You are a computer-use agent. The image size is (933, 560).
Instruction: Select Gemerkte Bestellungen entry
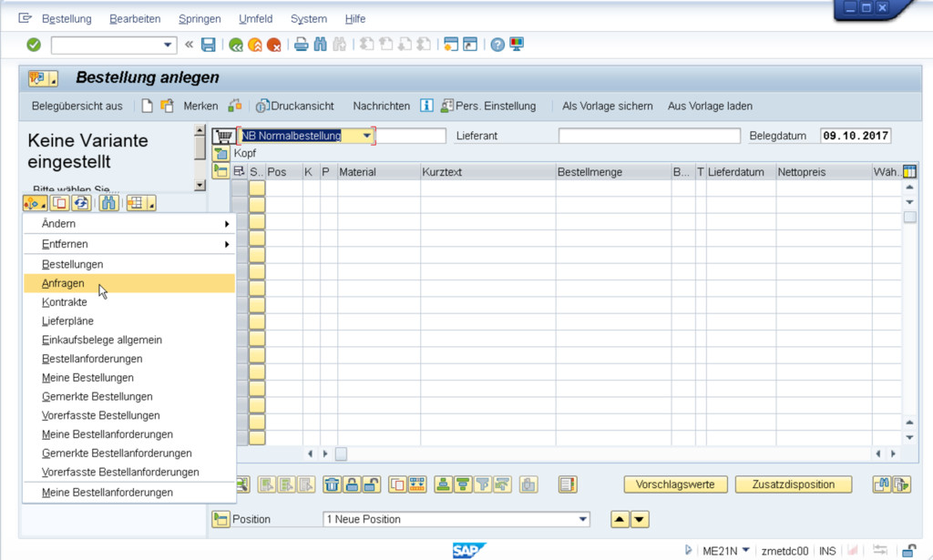(x=129, y=396)
